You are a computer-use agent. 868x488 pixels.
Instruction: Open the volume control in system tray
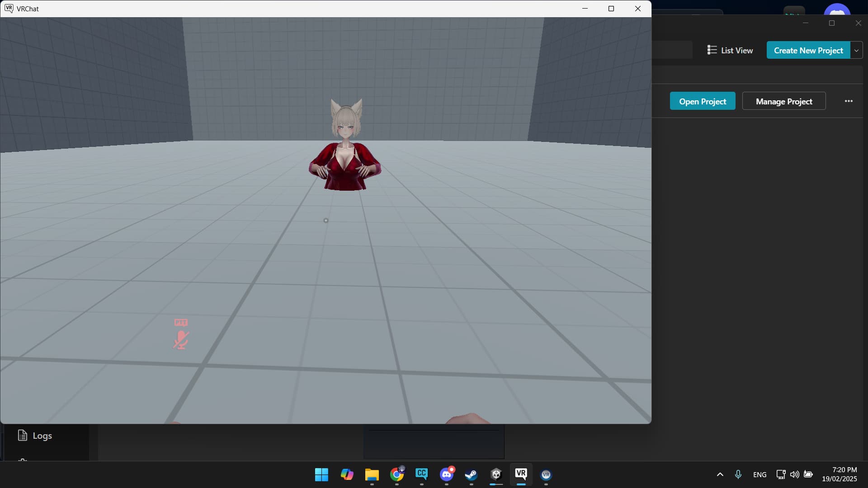pos(794,474)
